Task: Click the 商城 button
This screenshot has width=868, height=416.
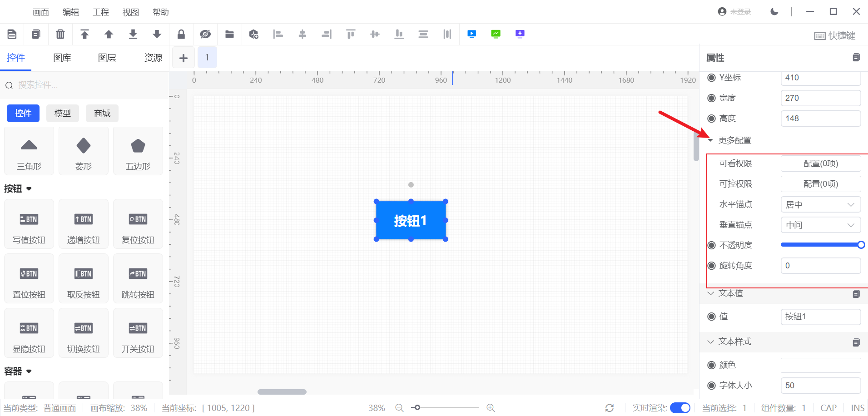Action: [102, 114]
